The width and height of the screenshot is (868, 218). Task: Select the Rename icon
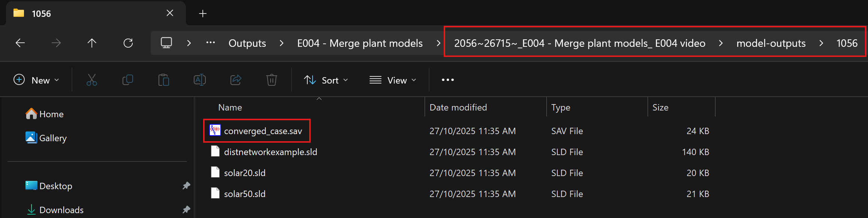point(200,80)
